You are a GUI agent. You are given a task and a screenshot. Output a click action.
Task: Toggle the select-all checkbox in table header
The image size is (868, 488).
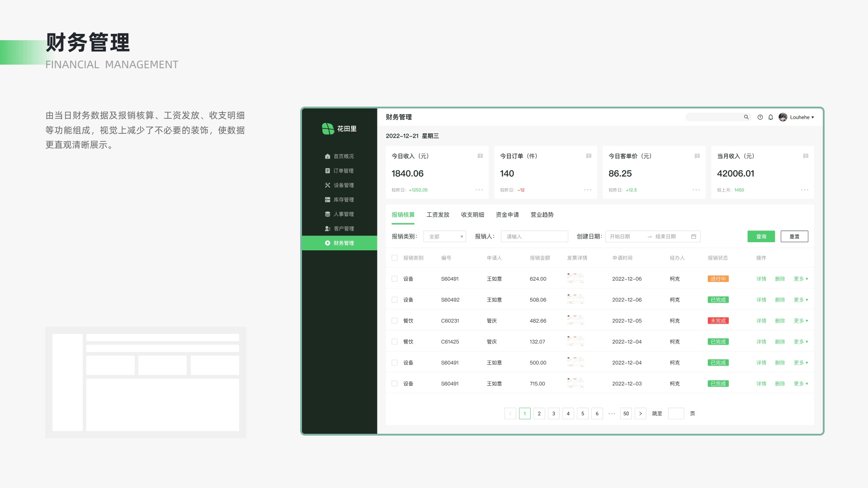pos(395,258)
